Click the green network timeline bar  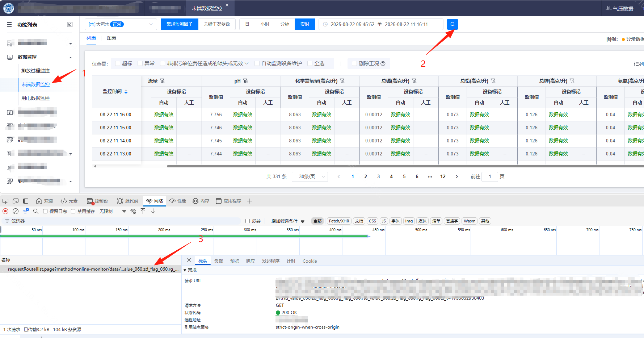(184, 236)
